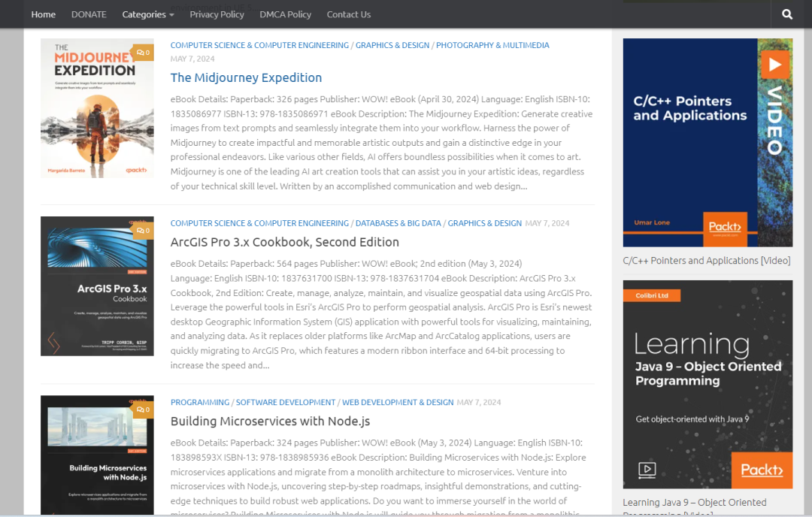Screen dimensions: 812x517
Task: Open Learning Java 9 Object Oriented Programming cover
Action: click(708, 385)
